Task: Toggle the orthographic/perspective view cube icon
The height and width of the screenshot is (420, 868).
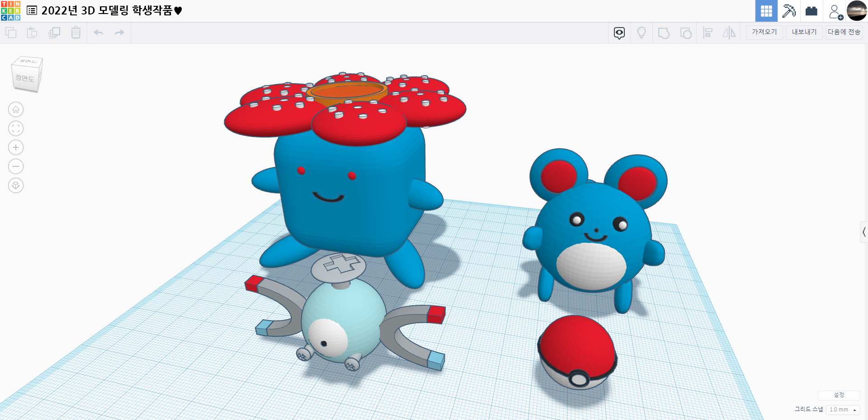Action: pos(16,185)
